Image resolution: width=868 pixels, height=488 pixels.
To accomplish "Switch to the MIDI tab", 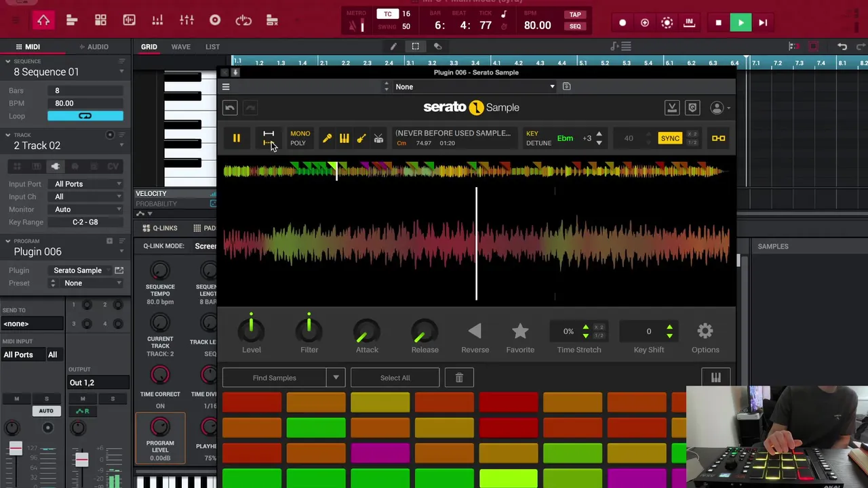I will (27, 47).
